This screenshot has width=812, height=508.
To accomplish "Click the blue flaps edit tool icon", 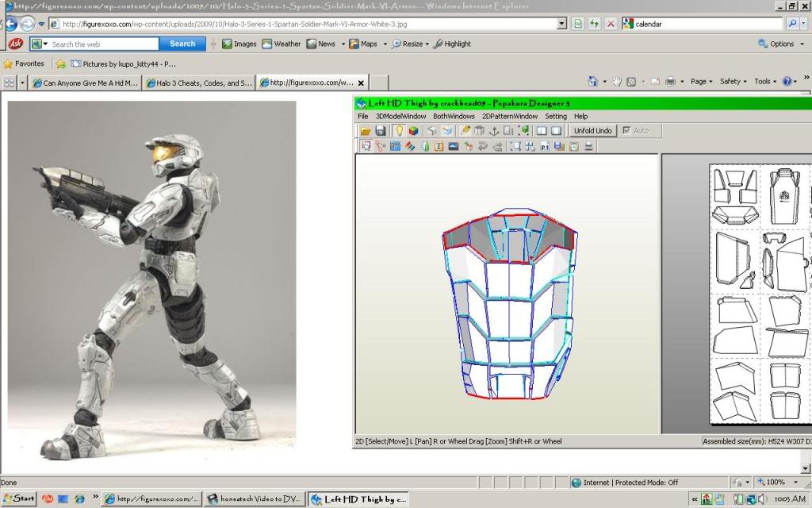I will (x=395, y=146).
